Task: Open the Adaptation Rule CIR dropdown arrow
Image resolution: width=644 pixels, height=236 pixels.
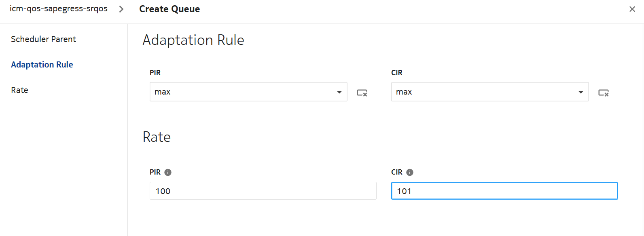Action: [x=580, y=92]
